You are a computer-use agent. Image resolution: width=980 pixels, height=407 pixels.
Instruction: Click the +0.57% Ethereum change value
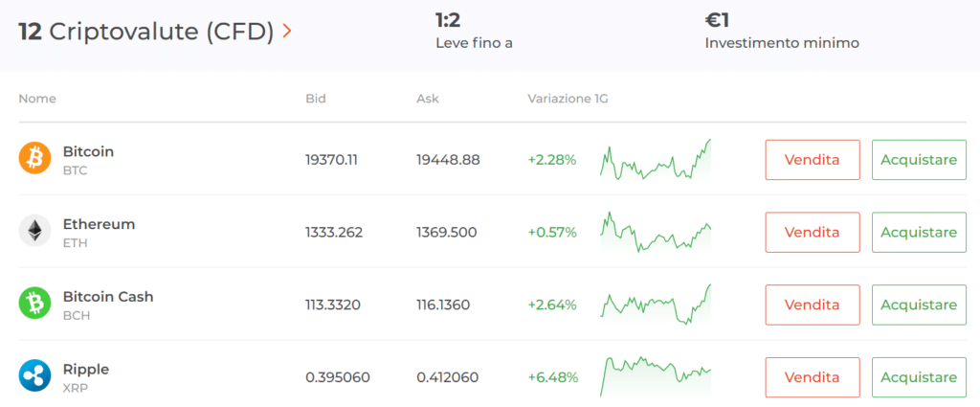(552, 233)
